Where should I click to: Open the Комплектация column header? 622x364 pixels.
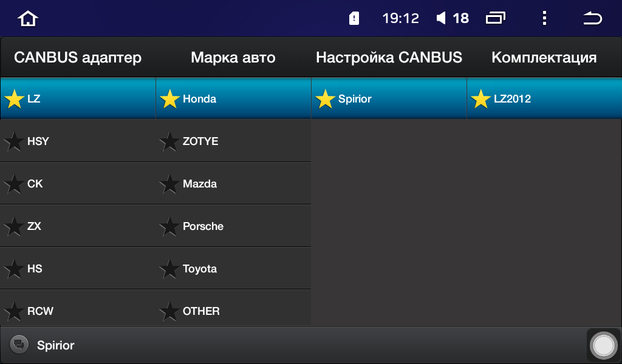[544, 58]
